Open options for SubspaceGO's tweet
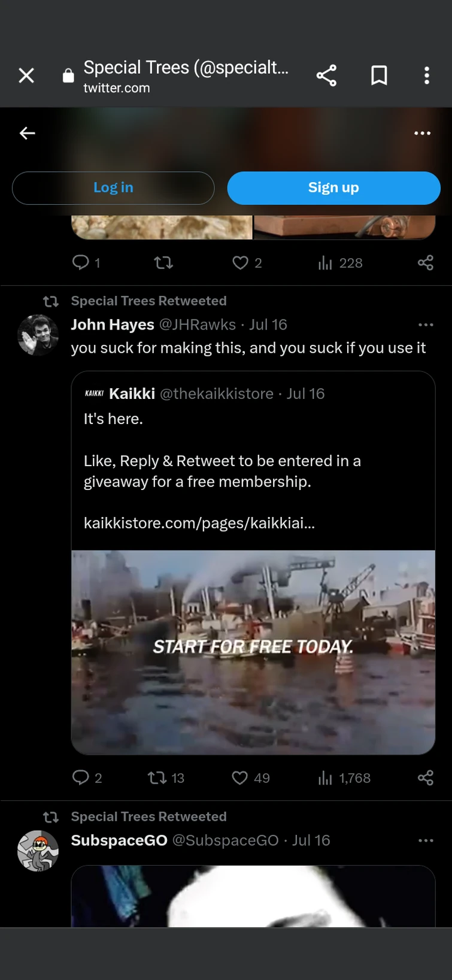The width and height of the screenshot is (452, 980). pos(426,840)
